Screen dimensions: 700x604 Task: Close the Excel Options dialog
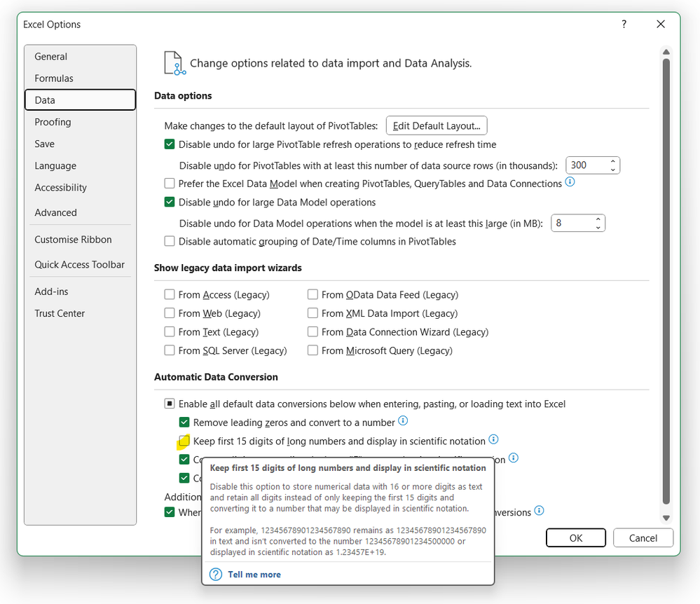click(661, 24)
